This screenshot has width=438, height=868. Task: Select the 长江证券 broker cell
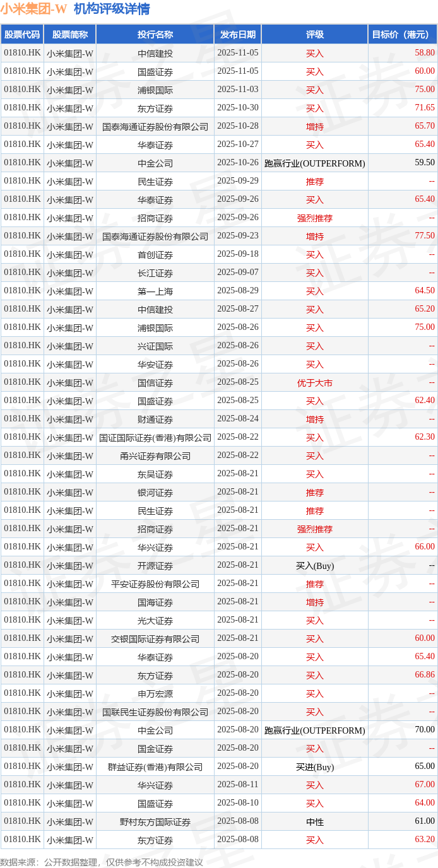(x=155, y=273)
